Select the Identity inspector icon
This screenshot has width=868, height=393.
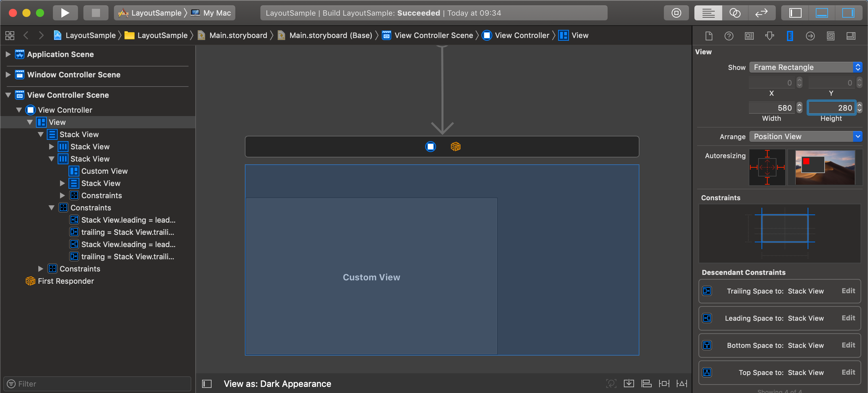[749, 36]
